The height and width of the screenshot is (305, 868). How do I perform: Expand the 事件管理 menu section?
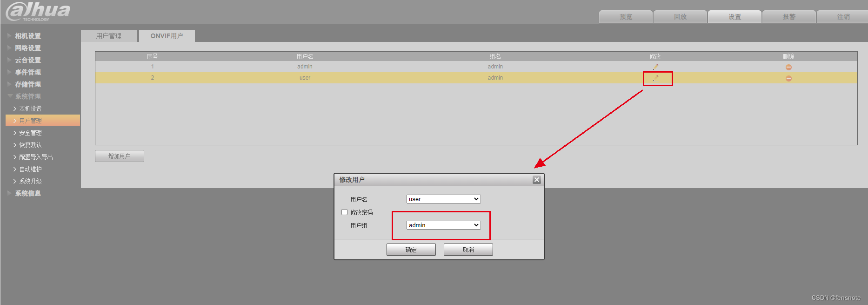click(27, 72)
